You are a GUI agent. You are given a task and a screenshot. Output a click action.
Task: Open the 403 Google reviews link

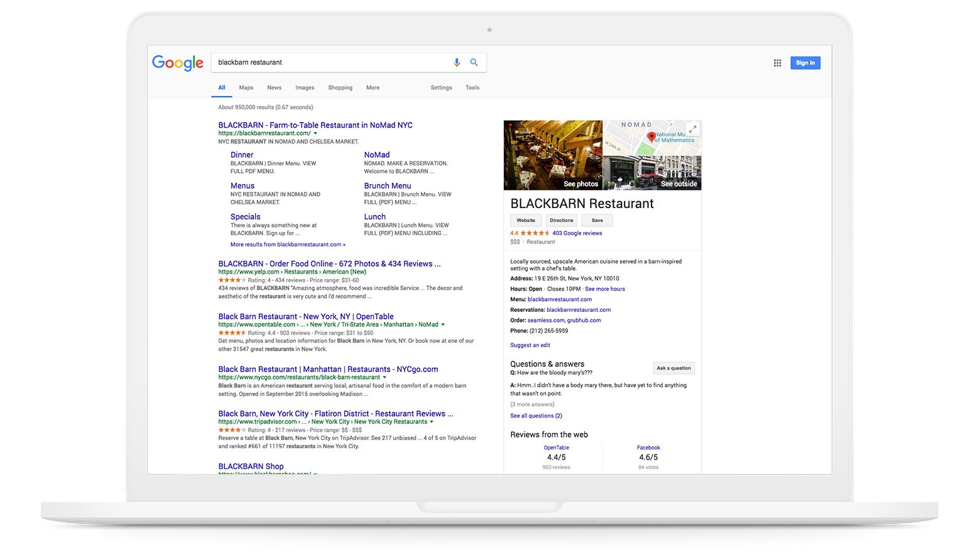(x=577, y=233)
